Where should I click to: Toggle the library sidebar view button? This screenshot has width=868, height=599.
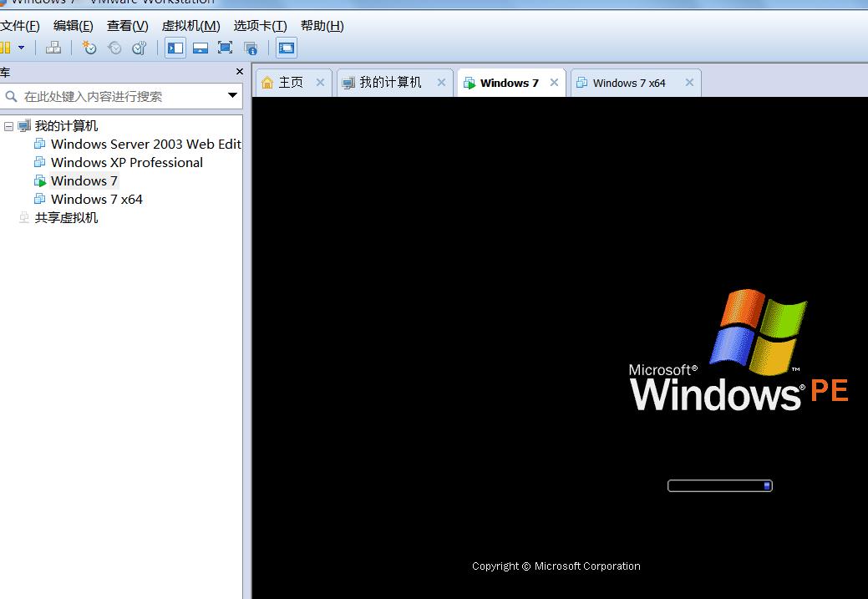coord(175,48)
